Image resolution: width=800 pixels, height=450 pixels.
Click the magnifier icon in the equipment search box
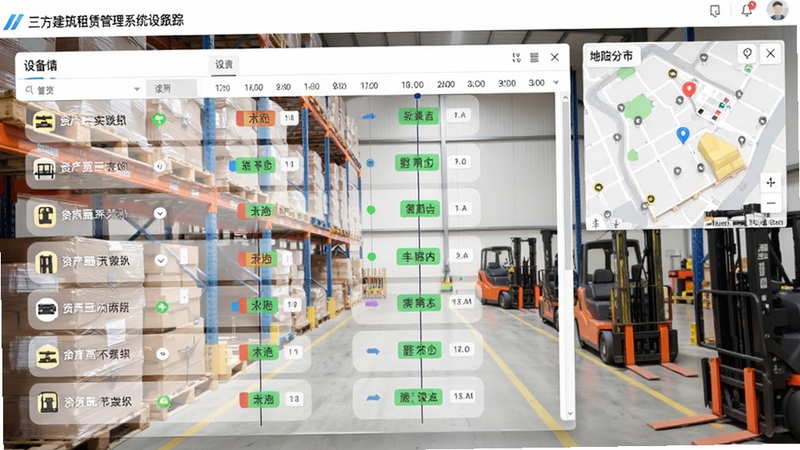pos(30,90)
